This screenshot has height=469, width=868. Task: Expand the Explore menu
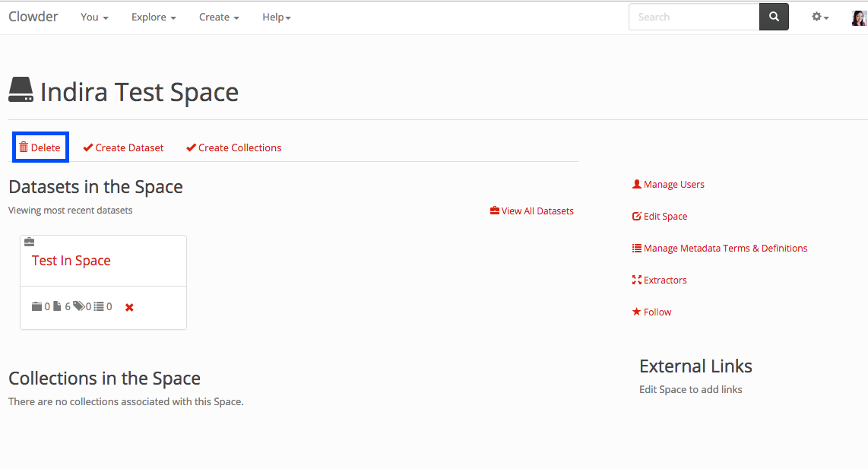(154, 17)
